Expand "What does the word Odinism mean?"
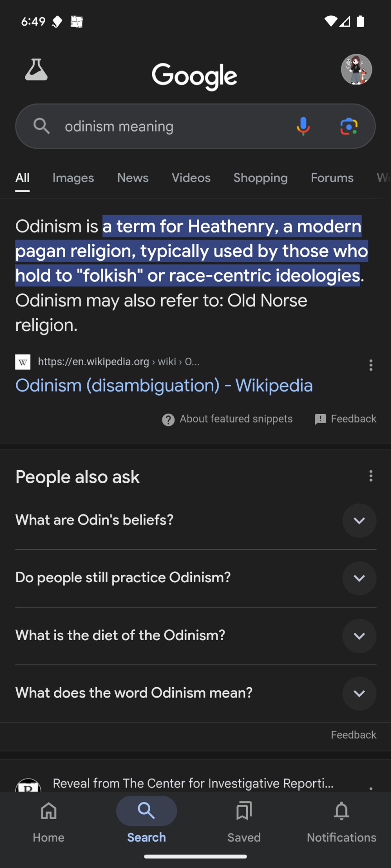391x868 pixels. (195, 693)
